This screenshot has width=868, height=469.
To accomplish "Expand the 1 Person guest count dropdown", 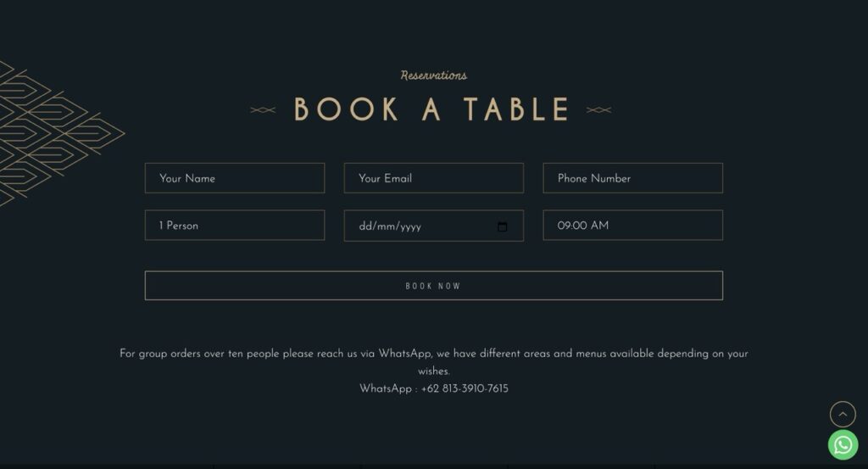I will (x=235, y=225).
